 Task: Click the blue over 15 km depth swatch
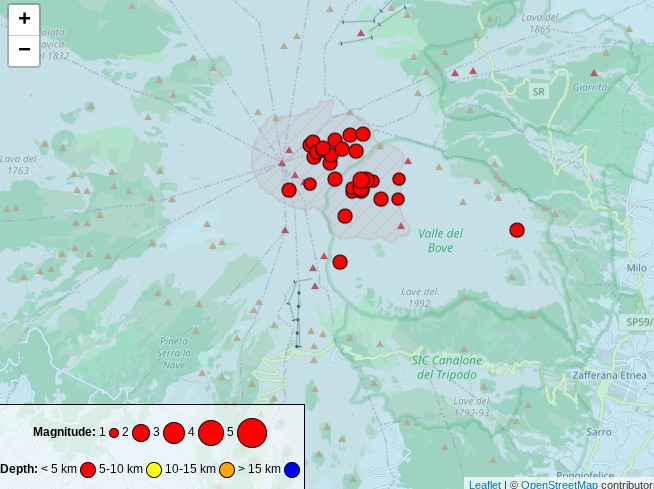pyautogui.click(x=292, y=470)
